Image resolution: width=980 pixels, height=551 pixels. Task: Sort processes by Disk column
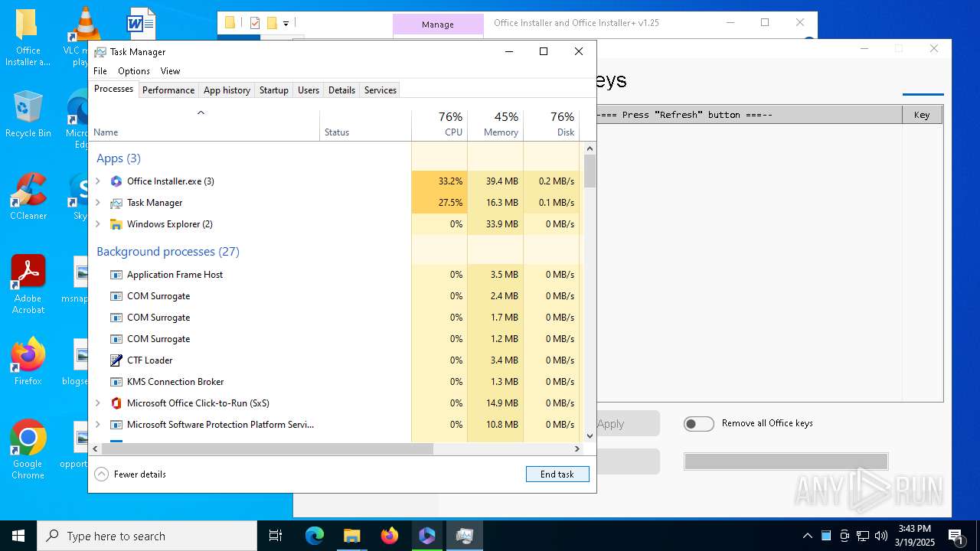[x=551, y=125]
